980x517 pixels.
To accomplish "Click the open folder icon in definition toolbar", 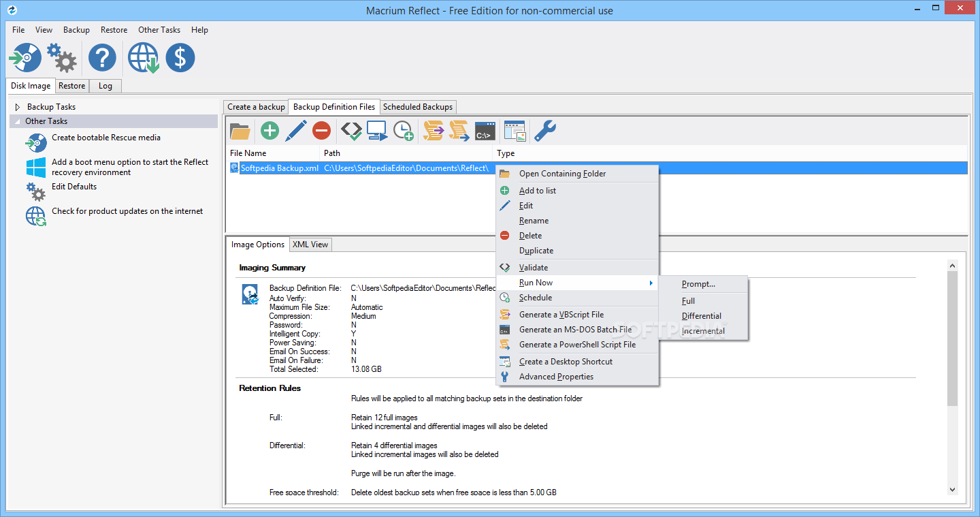I will pyautogui.click(x=240, y=130).
